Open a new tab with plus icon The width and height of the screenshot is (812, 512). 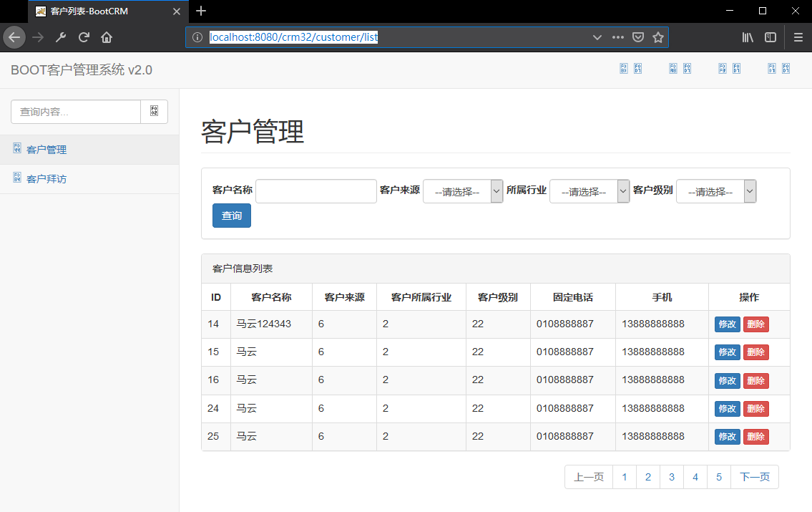(201, 11)
